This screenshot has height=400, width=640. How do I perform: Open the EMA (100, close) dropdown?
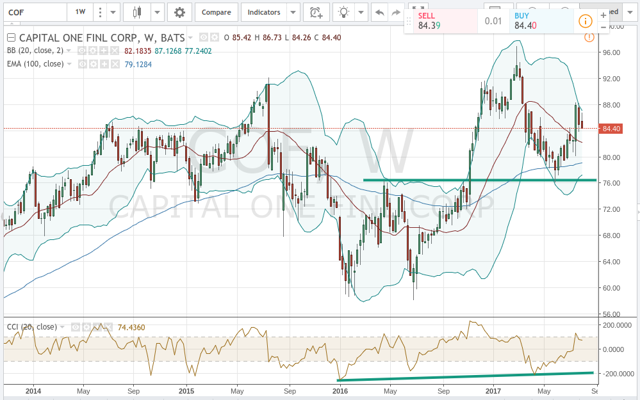point(69,64)
